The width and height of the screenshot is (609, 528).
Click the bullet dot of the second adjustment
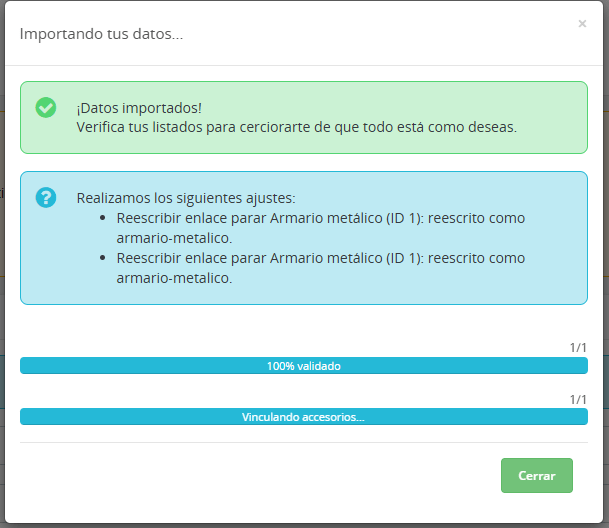pyautogui.click(x=106, y=258)
